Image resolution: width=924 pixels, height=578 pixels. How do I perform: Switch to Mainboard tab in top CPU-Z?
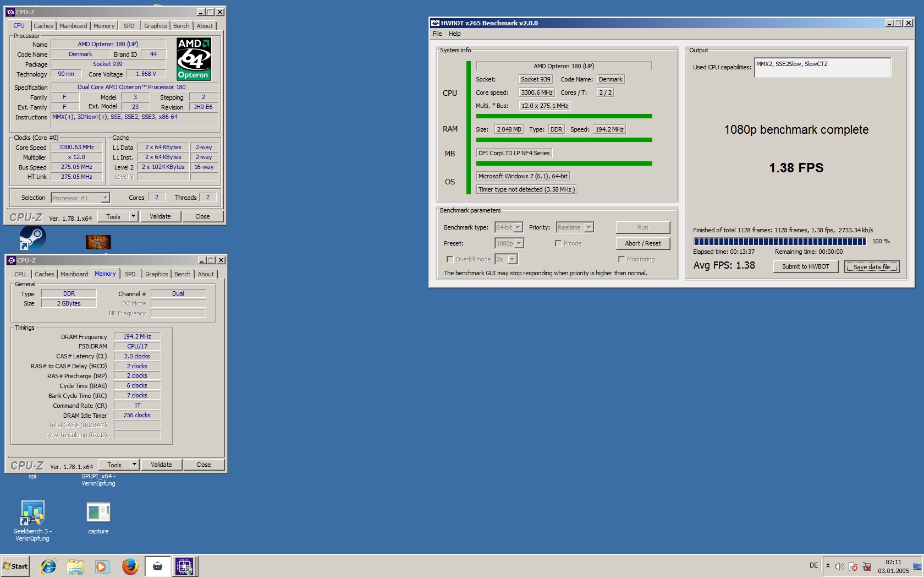tap(73, 26)
